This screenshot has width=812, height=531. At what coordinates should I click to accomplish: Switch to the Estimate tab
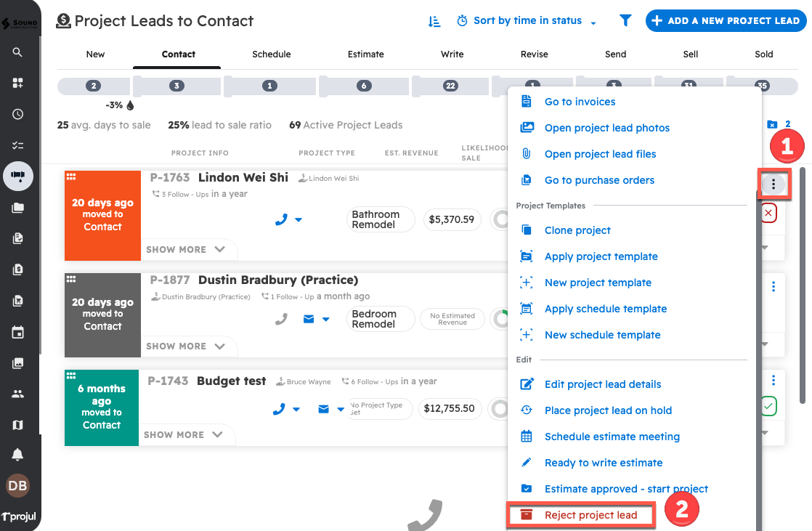[x=365, y=54]
